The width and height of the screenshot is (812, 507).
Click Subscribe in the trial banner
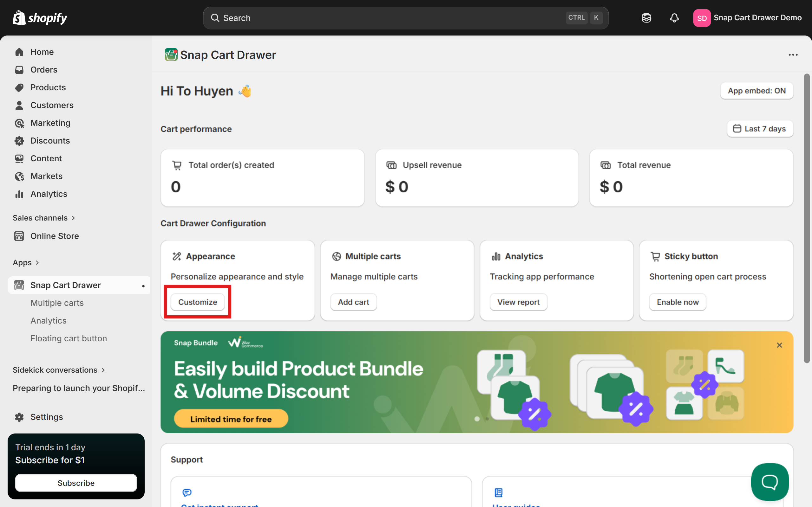coord(76,483)
